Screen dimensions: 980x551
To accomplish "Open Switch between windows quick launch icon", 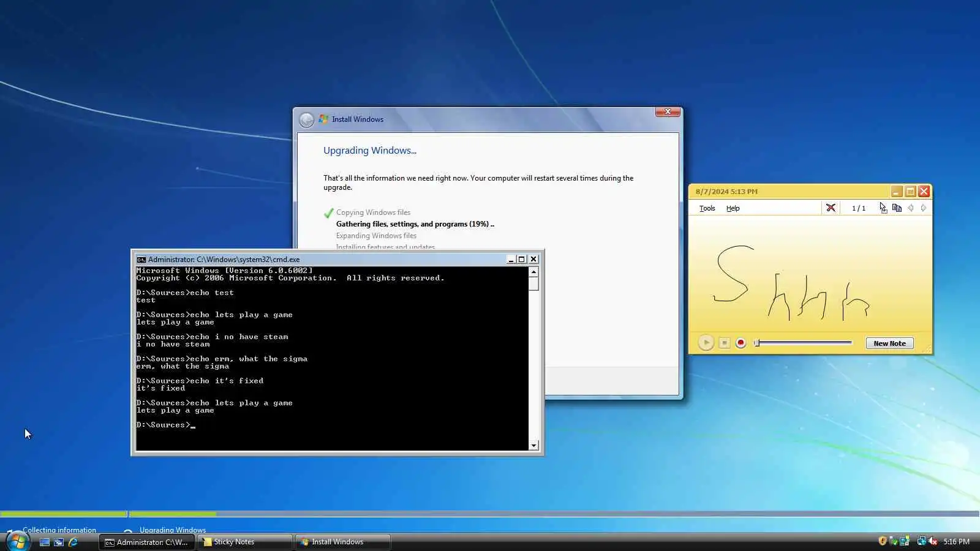I will (59, 542).
